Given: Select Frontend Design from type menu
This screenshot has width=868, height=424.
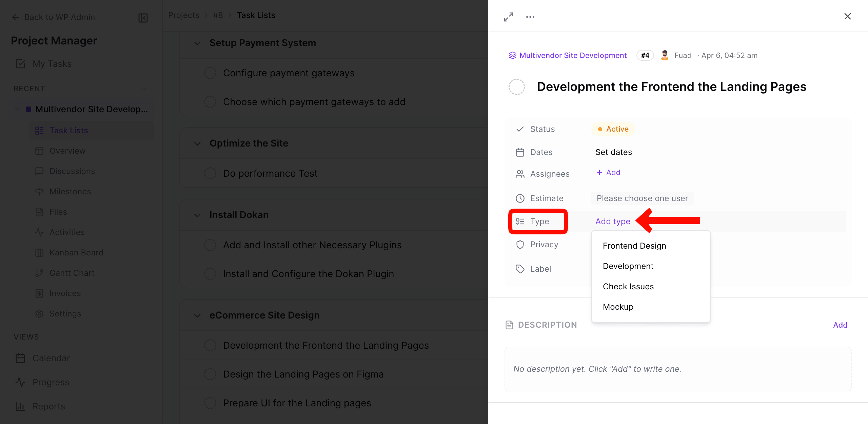Looking at the screenshot, I should (x=634, y=246).
